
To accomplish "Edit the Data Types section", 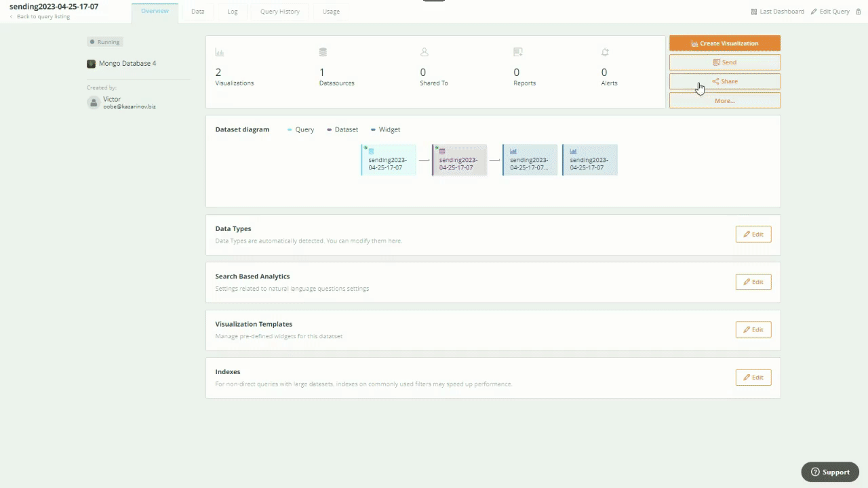I will (753, 235).
